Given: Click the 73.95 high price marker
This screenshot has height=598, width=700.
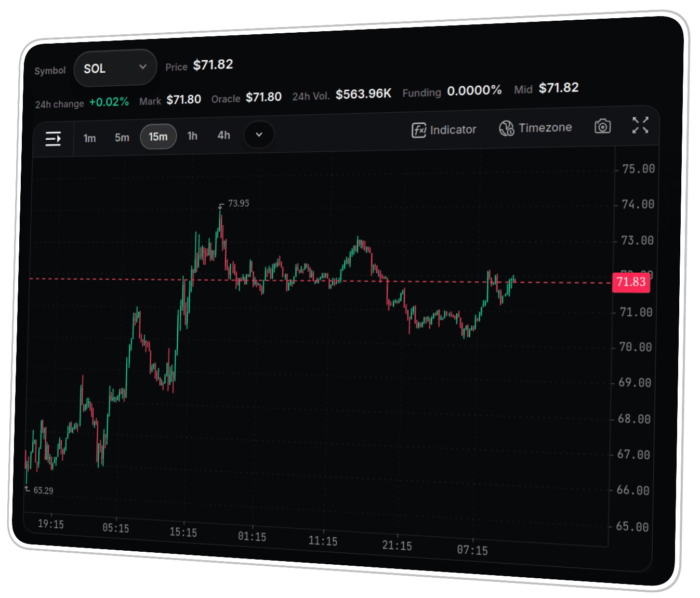Looking at the screenshot, I should click(239, 203).
